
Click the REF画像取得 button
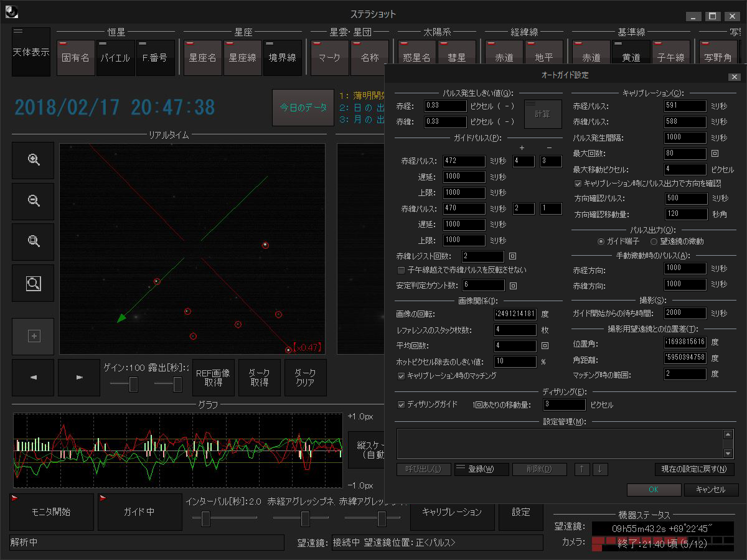pyautogui.click(x=213, y=378)
